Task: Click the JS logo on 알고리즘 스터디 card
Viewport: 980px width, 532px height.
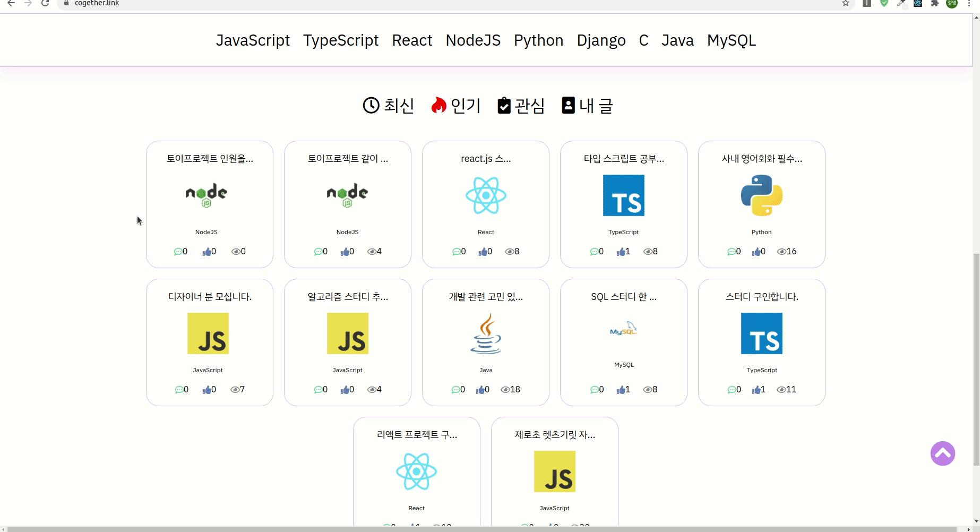Action: [x=348, y=333]
